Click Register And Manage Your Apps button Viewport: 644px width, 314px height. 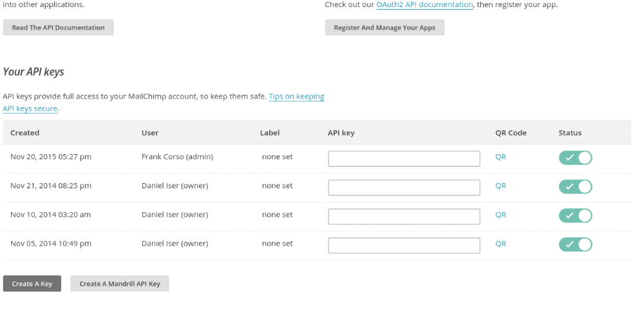(x=384, y=28)
